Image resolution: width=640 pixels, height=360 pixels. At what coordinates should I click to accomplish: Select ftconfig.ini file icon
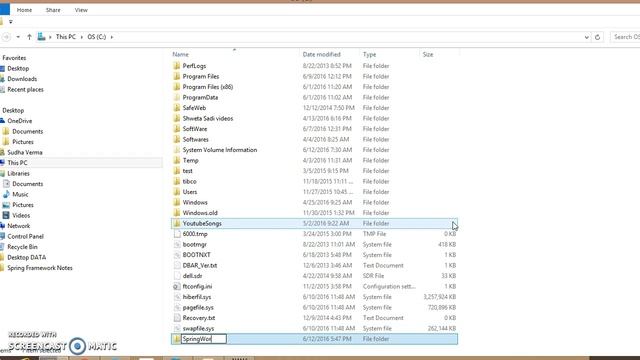[x=177, y=287]
